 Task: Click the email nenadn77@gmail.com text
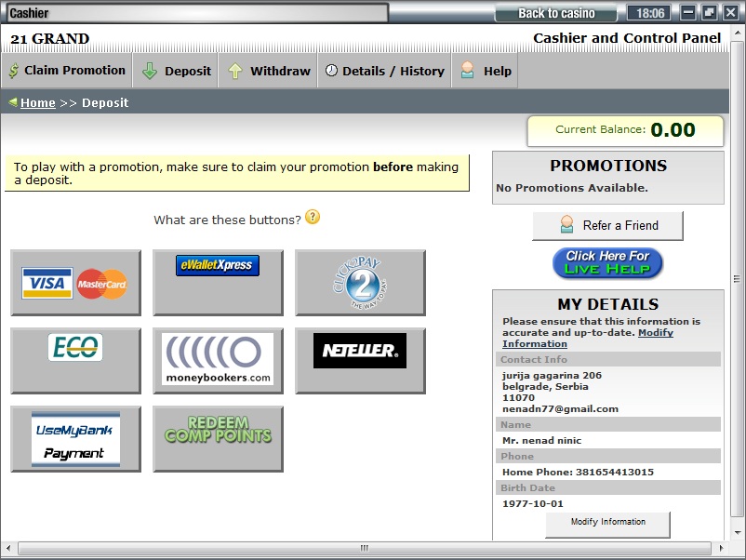click(x=560, y=409)
